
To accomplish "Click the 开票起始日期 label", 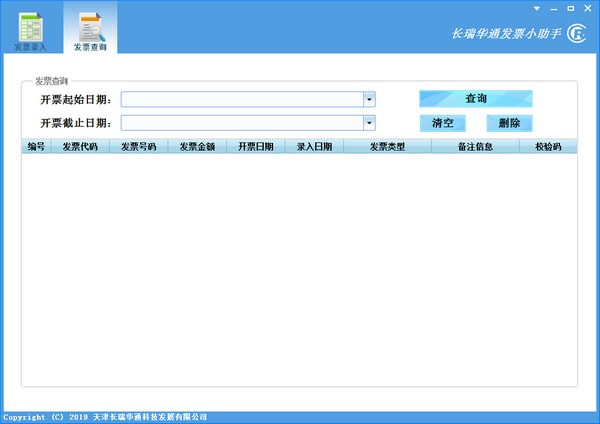I will [76, 100].
